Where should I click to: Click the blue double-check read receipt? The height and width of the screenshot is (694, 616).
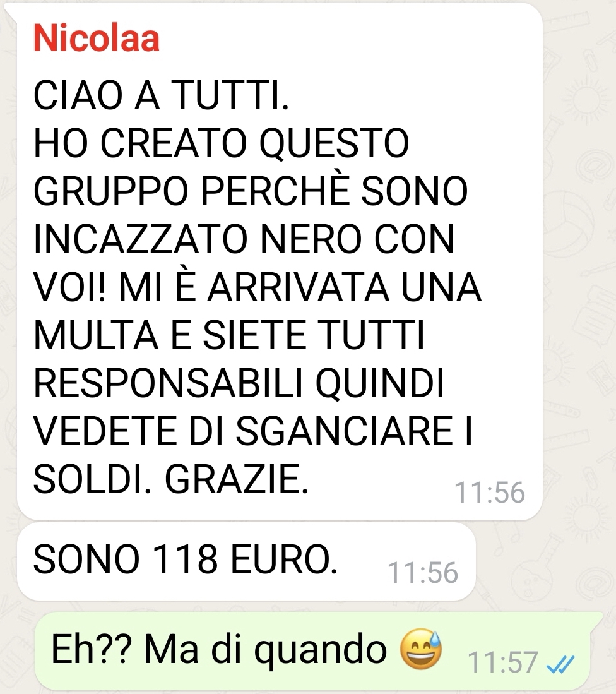tap(560, 664)
